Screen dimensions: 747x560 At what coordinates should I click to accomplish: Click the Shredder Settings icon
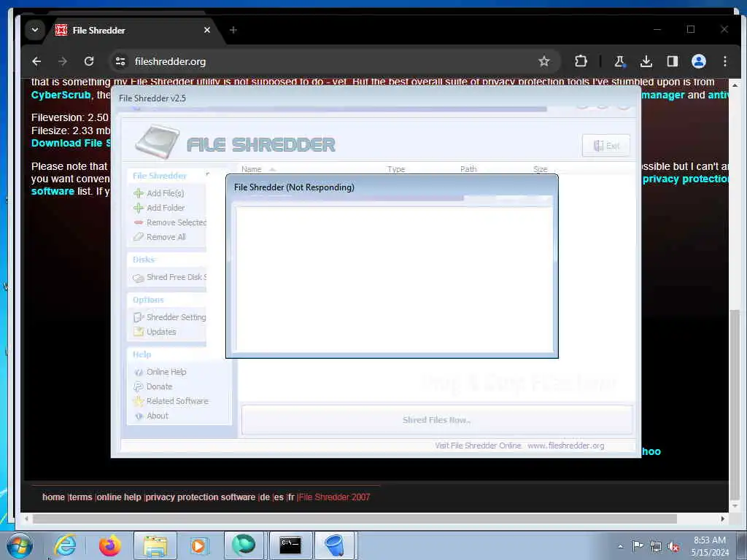139,317
